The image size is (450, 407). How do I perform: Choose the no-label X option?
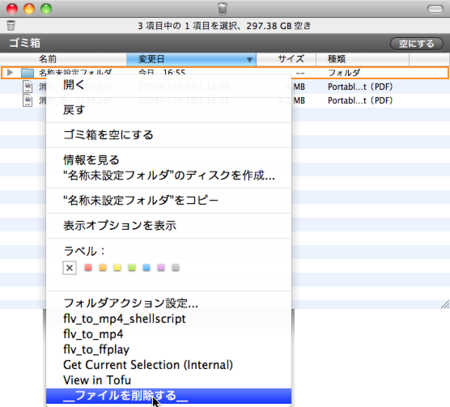[x=70, y=268]
